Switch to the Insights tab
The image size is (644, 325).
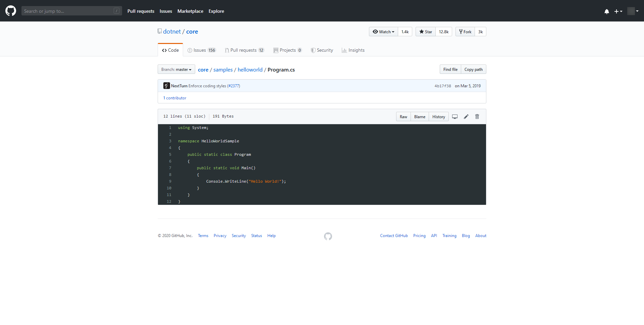point(353,50)
